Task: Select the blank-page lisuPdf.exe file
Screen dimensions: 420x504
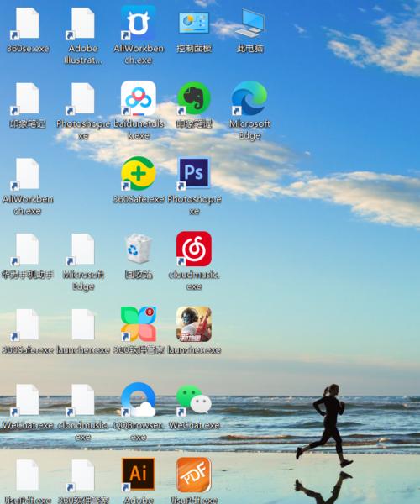Action: point(28,475)
